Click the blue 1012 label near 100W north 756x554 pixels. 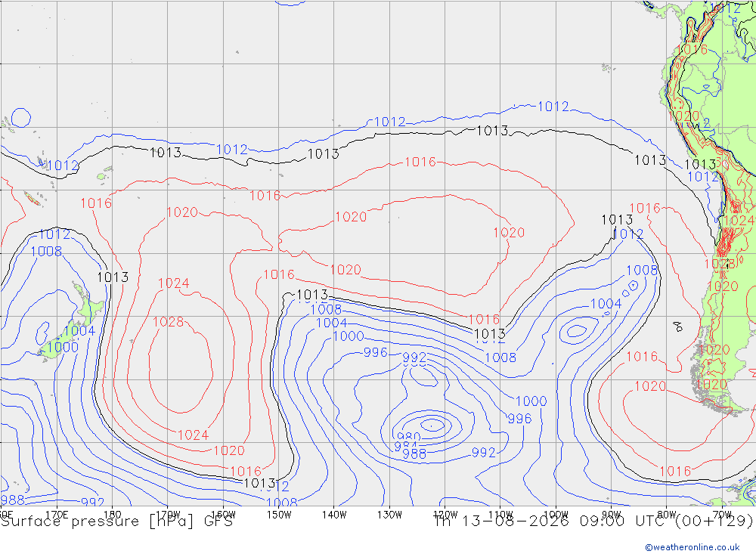(x=553, y=106)
